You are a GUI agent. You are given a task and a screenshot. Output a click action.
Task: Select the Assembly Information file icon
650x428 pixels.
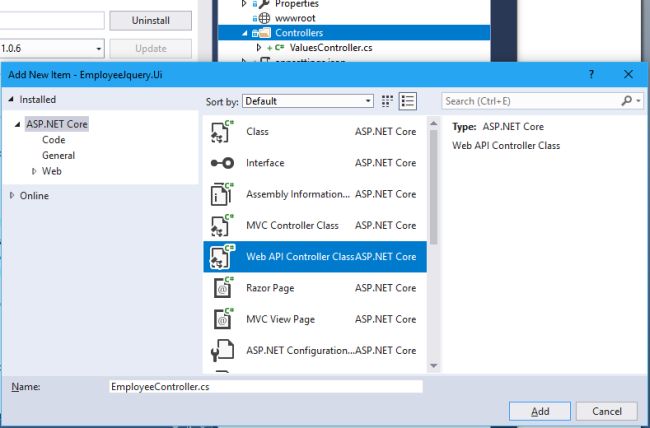pos(222,194)
